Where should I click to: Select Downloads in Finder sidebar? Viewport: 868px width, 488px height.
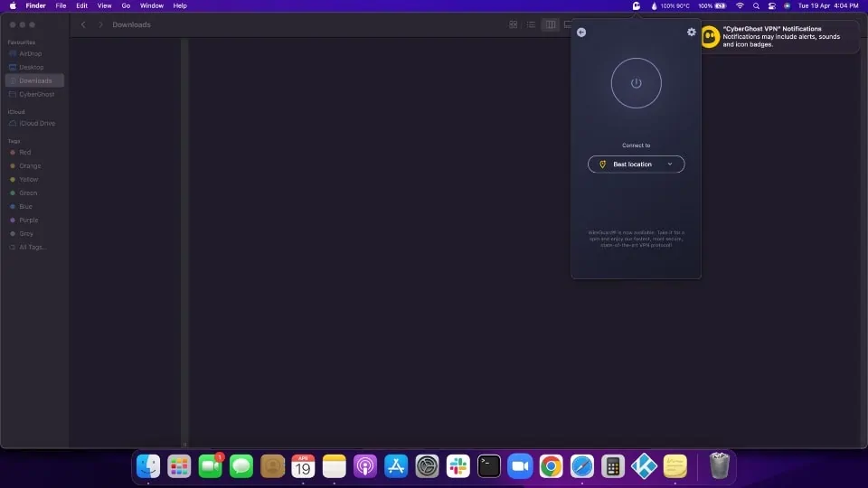pyautogui.click(x=34, y=80)
